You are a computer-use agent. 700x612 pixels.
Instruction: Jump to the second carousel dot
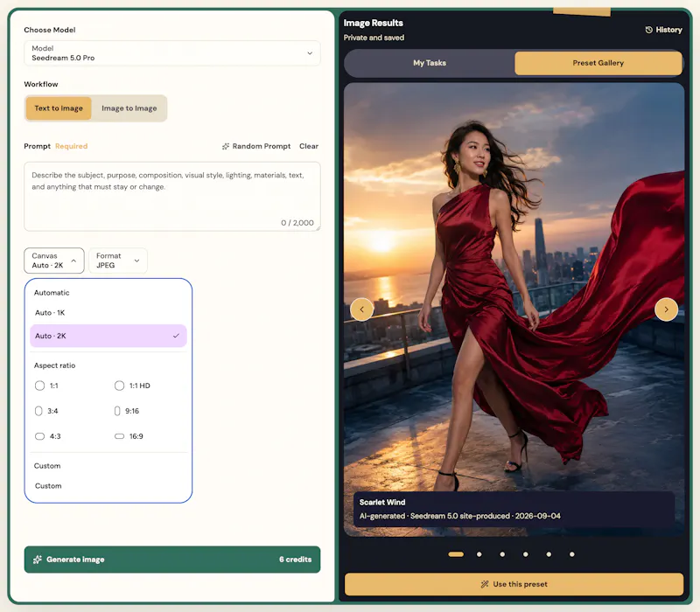point(479,554)
